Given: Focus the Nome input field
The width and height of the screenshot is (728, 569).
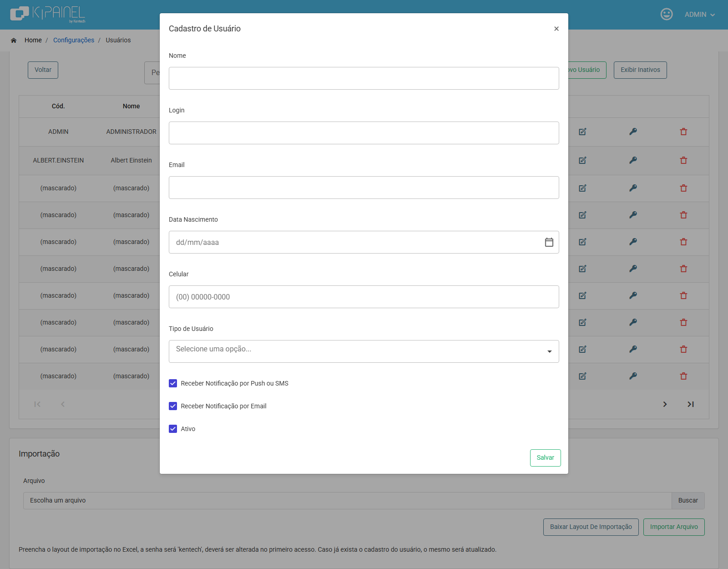Looking at the screenshot, I should point(364,78).
